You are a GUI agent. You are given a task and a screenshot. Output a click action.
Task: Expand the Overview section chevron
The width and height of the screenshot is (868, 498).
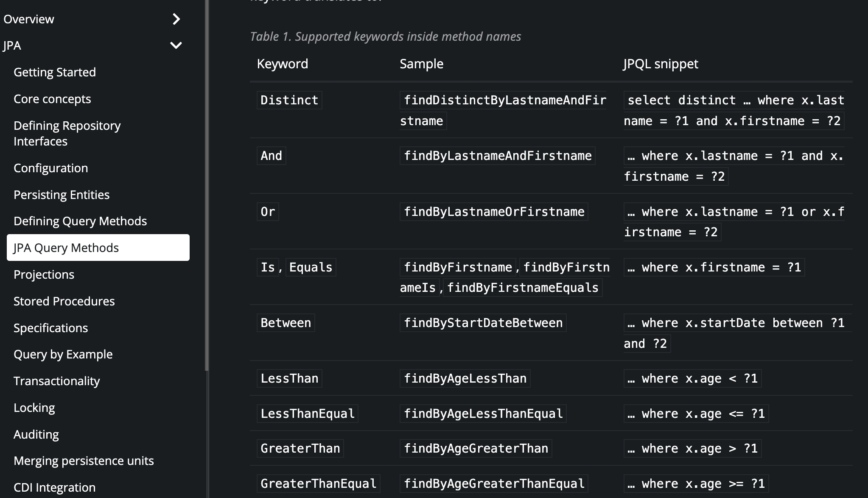coord(176,19)
